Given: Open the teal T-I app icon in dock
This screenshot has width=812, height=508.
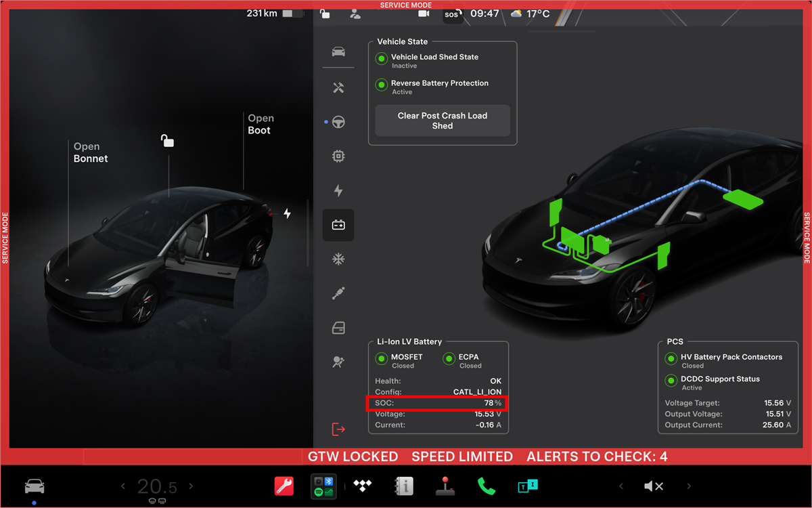Looking at the screenshot, I should point(527,486).
